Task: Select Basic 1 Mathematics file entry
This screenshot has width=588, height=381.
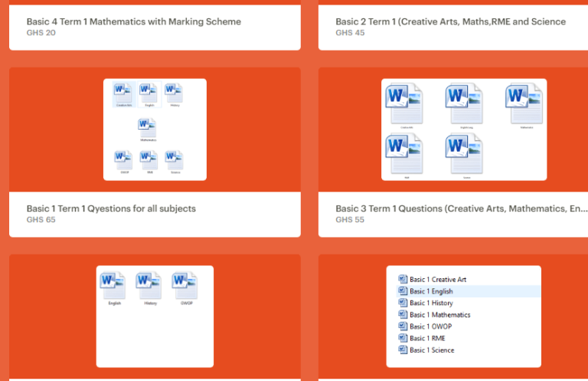Action: tap(434, 314)
